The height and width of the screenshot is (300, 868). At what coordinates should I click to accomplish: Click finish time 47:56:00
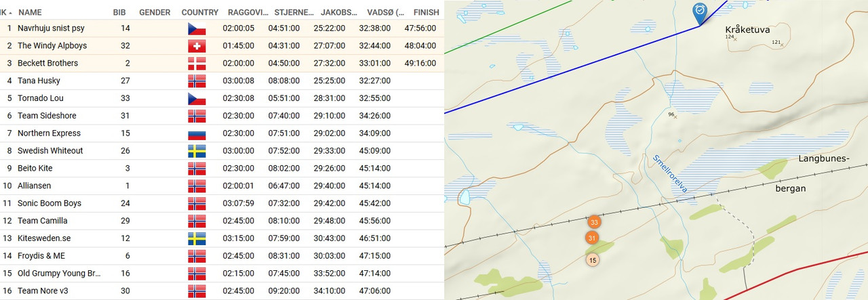tap(420, 28)
